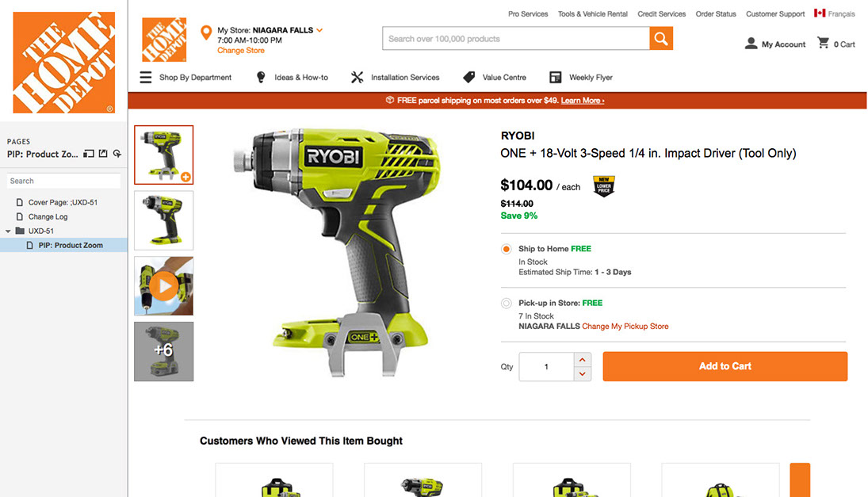
Task: Click the Weekly Flyer icon
Action: 555,78
